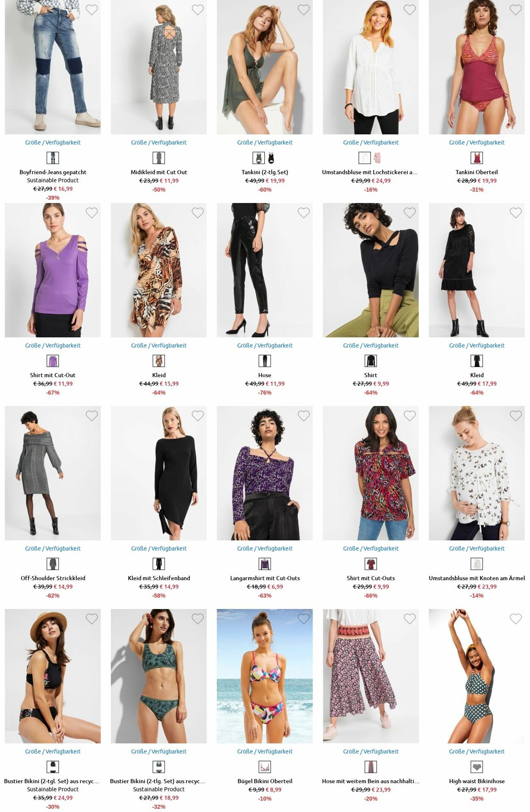Click heart icon on purple Shirt mit Cut-Out
Viewport: 530px width, 812px height.
click(x=92, y=212)
